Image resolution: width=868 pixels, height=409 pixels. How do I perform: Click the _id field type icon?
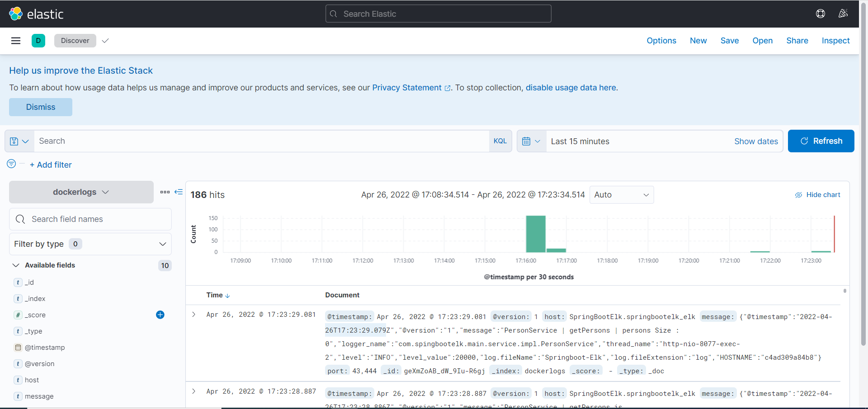pyautogui.click(x=18, y=282)
